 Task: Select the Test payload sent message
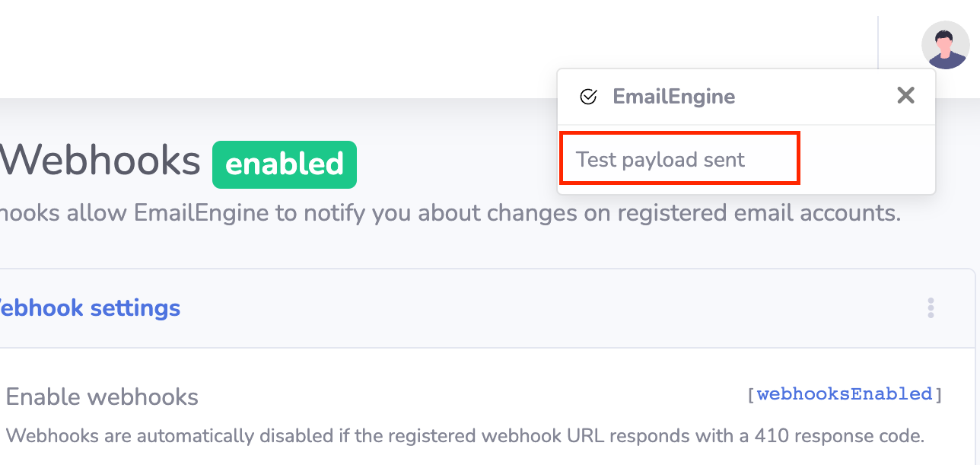pyautogui.click(x=660, y=160)
